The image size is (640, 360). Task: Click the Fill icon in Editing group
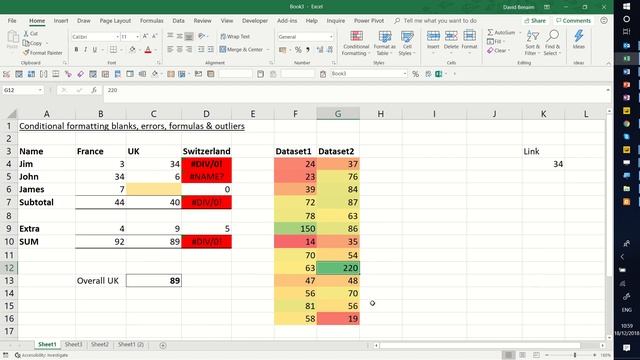click(491, 41)
